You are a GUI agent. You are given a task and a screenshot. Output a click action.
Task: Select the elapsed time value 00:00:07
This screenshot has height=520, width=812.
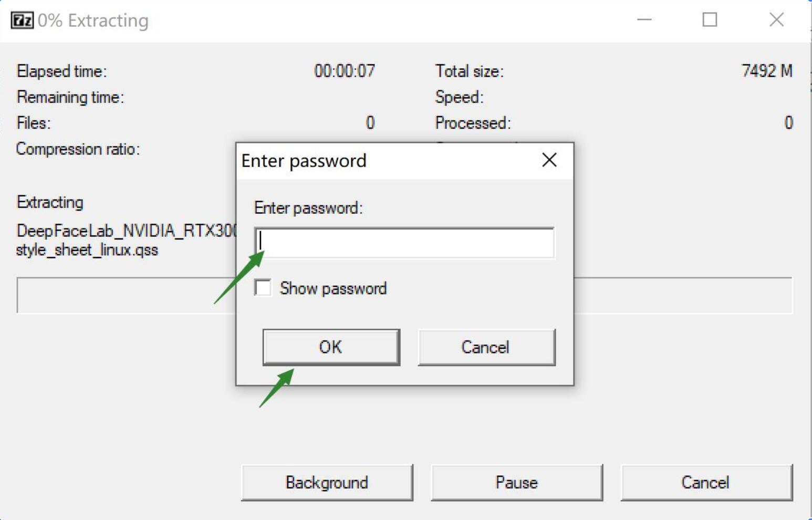345,71
